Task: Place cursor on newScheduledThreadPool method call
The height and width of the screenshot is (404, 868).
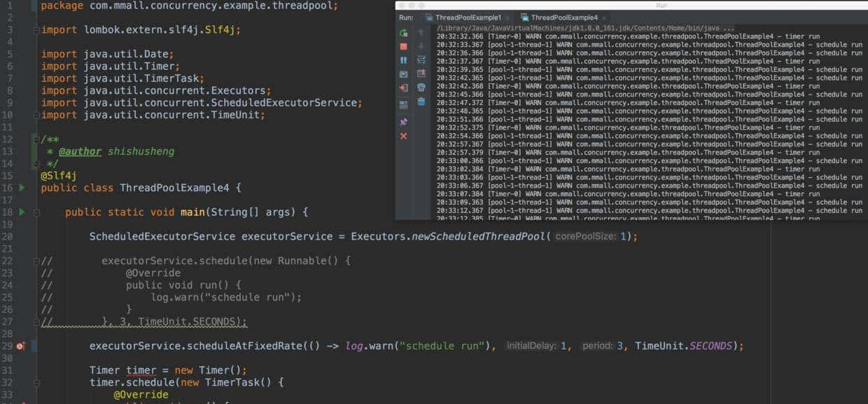Action: (x=481, y=237)
